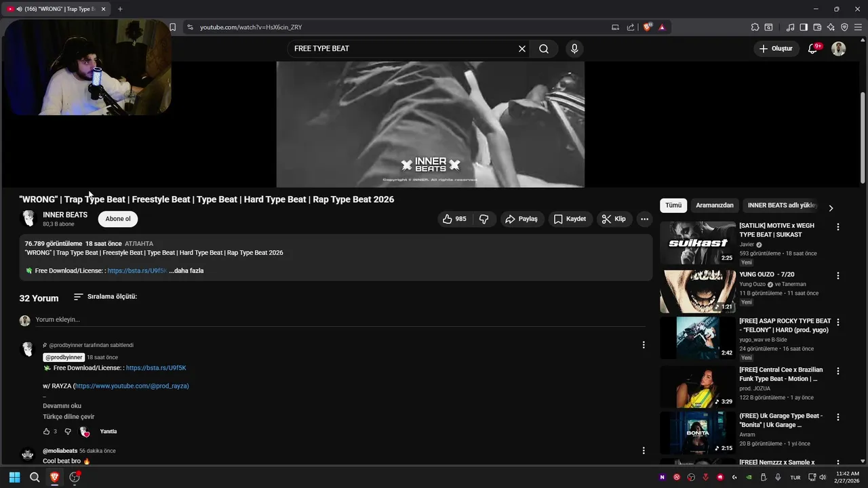Click the Oluştur create button
Screen dimensions: 868x488
[x=775, y=49]
